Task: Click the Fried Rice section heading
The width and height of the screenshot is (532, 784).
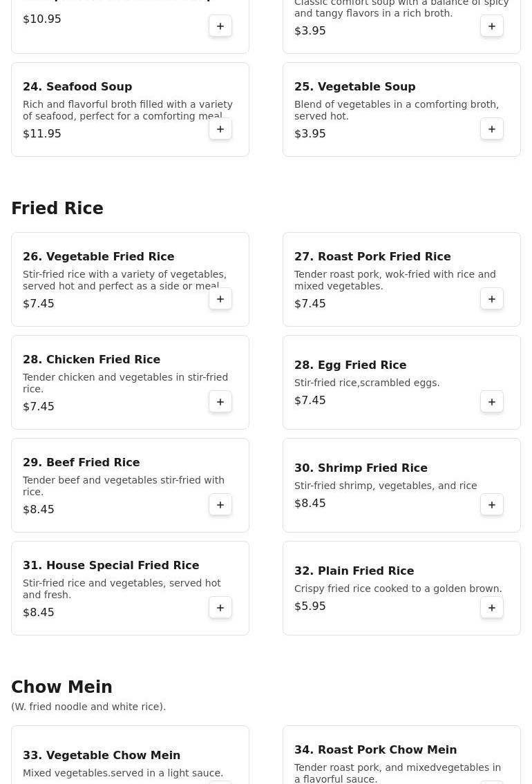Action: click(x=57, y=208)
